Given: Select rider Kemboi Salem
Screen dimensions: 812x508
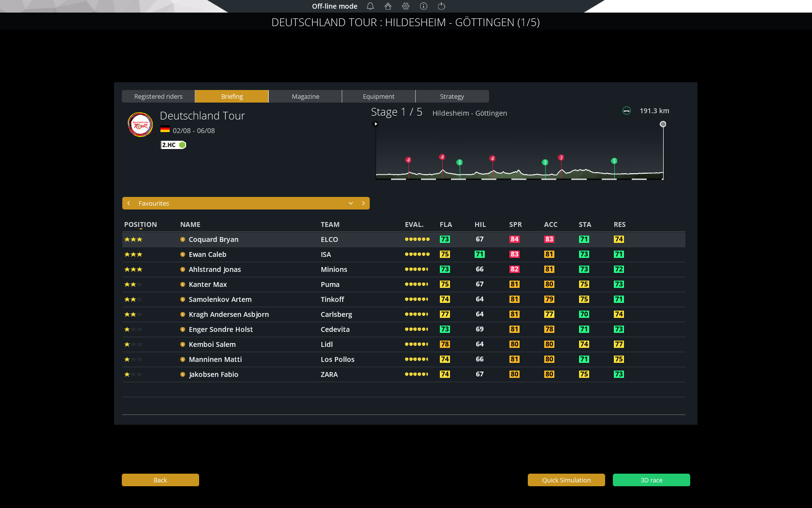Looking at the screenshot, I should click(404, 344).
